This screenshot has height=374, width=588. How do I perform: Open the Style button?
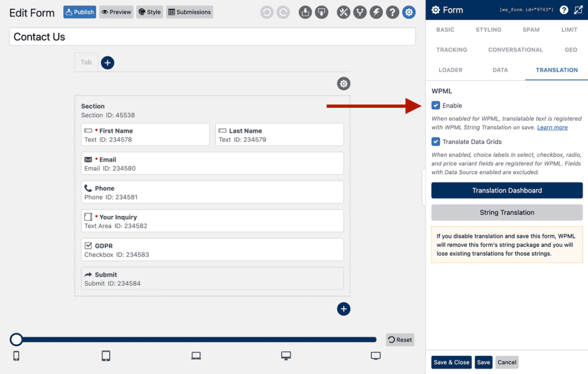150,12
